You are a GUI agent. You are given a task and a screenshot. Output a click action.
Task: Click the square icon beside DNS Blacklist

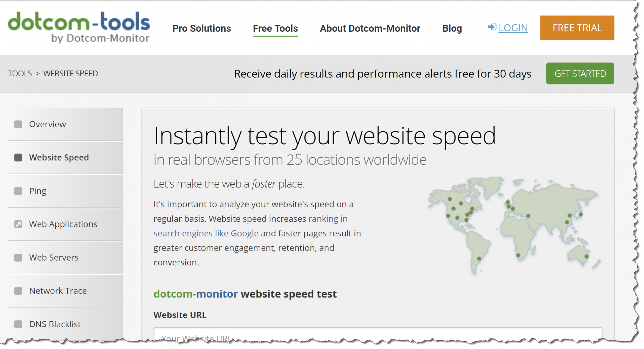pyautogui.click(x=18, y=324)
